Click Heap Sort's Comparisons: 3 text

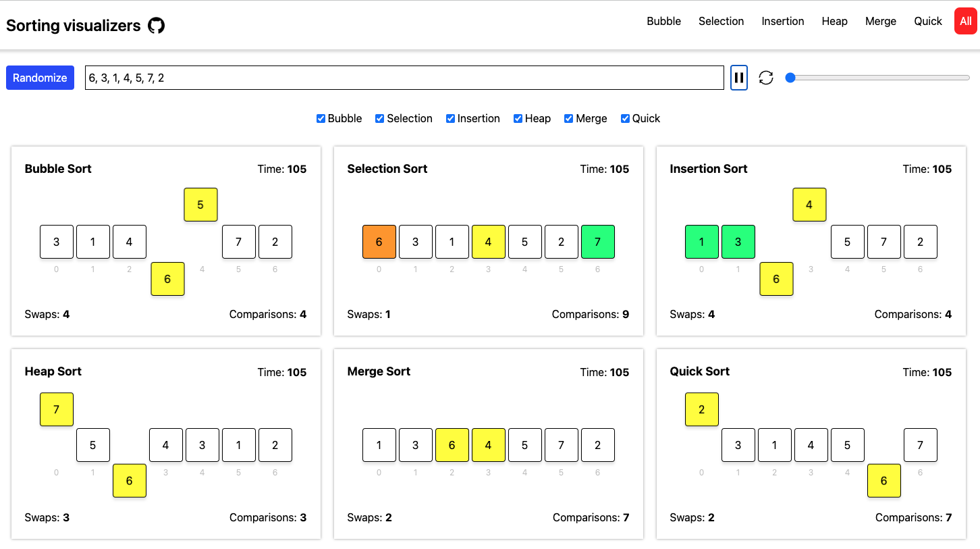[268, 517]
